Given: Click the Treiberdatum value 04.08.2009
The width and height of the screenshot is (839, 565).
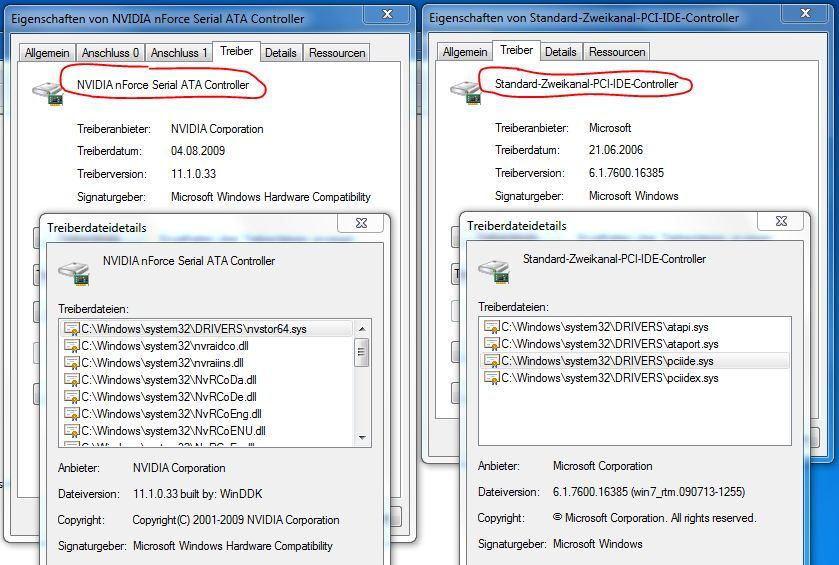Looking at the screenshot, I should (x=197, y=151).
